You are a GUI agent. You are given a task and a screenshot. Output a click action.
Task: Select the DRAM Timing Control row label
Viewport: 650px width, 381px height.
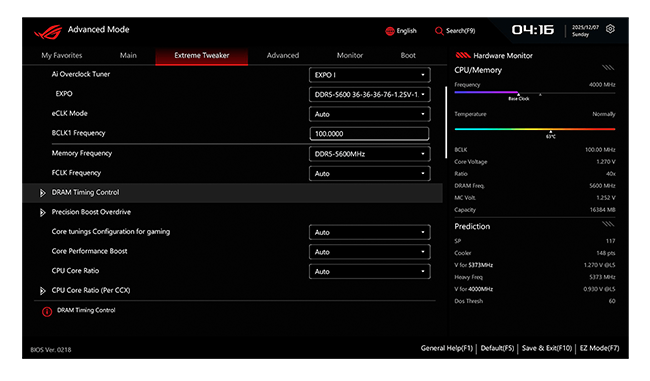click(85, 192)
